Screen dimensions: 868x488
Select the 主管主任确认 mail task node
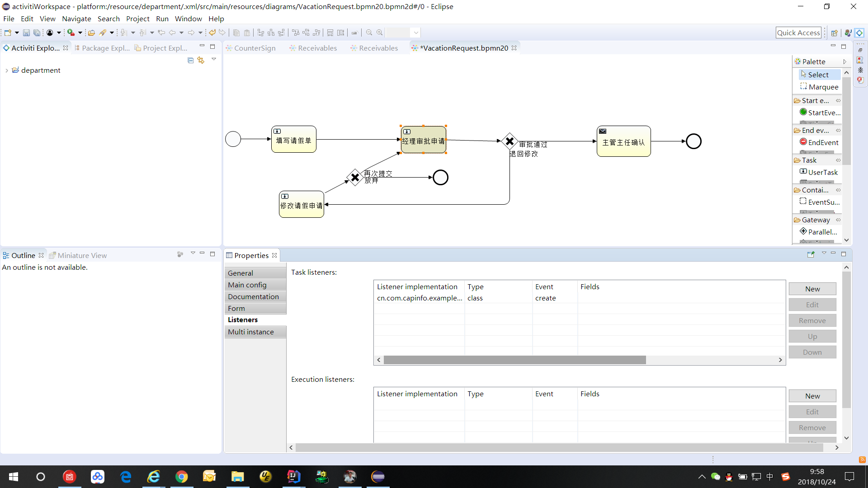click(624, 141)
